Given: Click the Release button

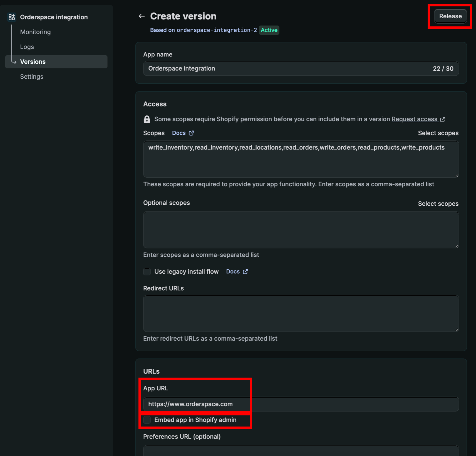Looking at the screenshot, I should click(450, 16).
